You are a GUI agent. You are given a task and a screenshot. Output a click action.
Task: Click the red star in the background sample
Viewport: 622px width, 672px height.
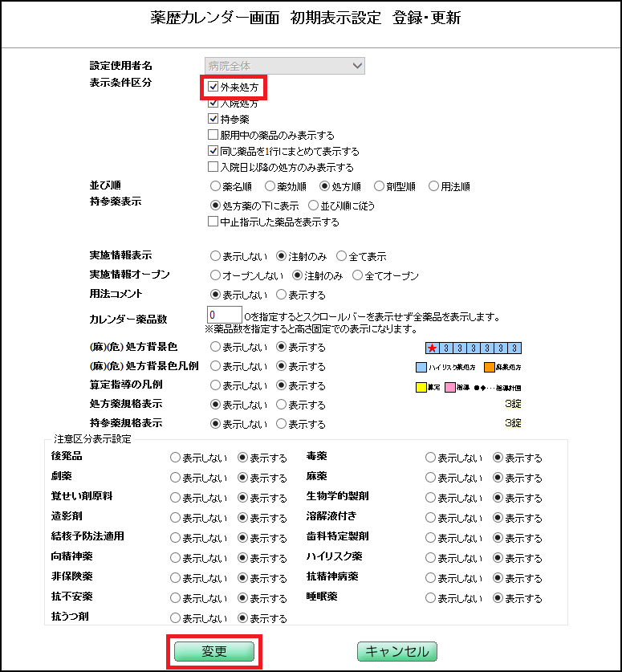[x=432, y=348]
